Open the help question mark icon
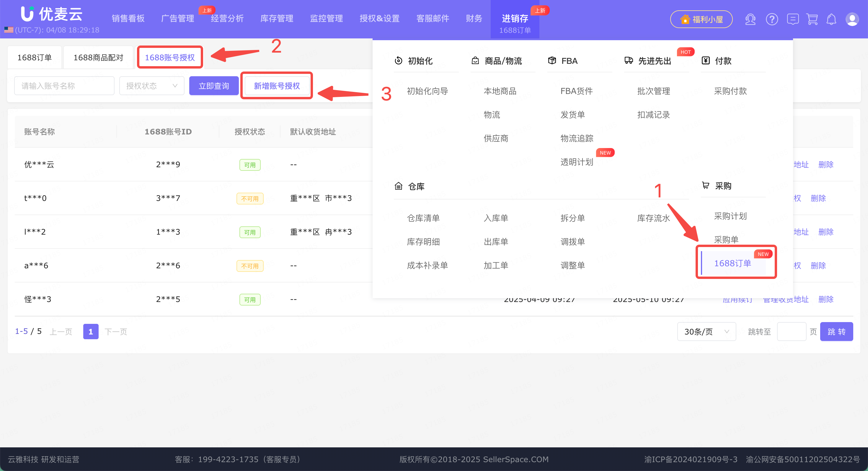Viewport: 868px width, 471px height. tap(772, 19)
